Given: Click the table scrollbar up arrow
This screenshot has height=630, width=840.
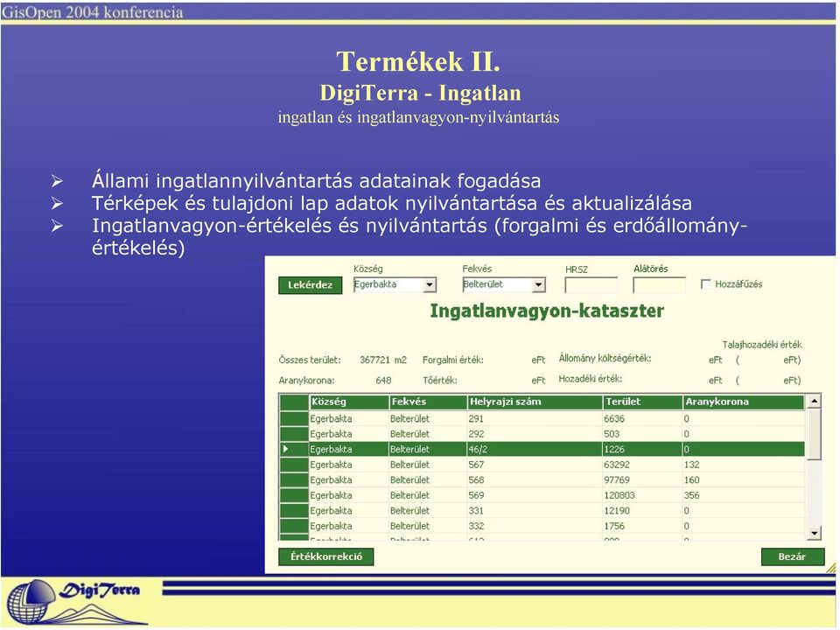Looking at the screenshot, I should [x=815, y=402].
